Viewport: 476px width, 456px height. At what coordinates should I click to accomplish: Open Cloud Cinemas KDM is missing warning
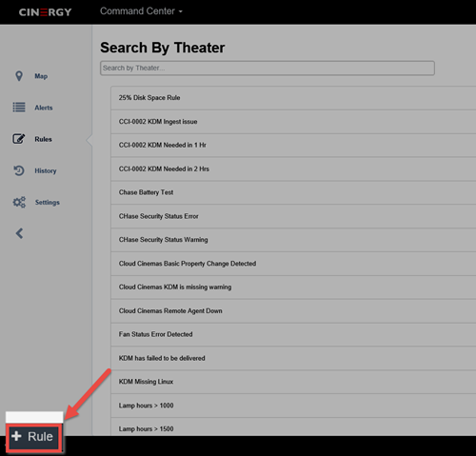(293, 287)
